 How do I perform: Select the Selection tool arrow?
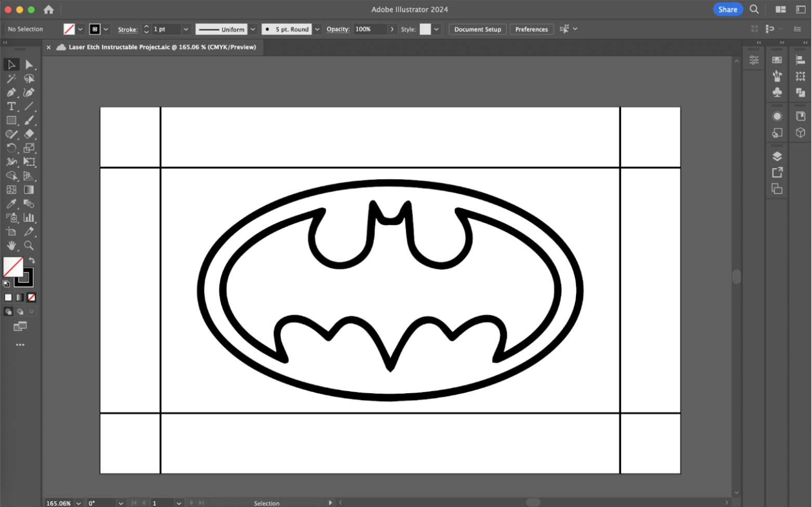[11, 64]
